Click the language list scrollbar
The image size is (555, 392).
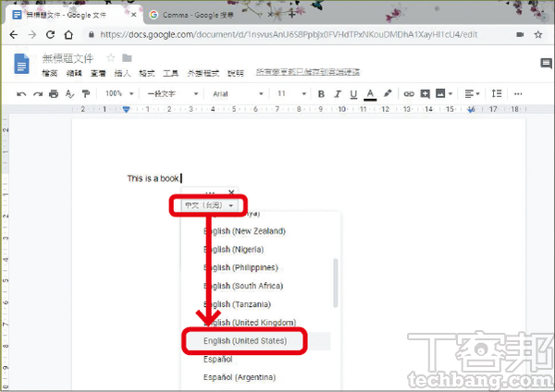(336, 283)
